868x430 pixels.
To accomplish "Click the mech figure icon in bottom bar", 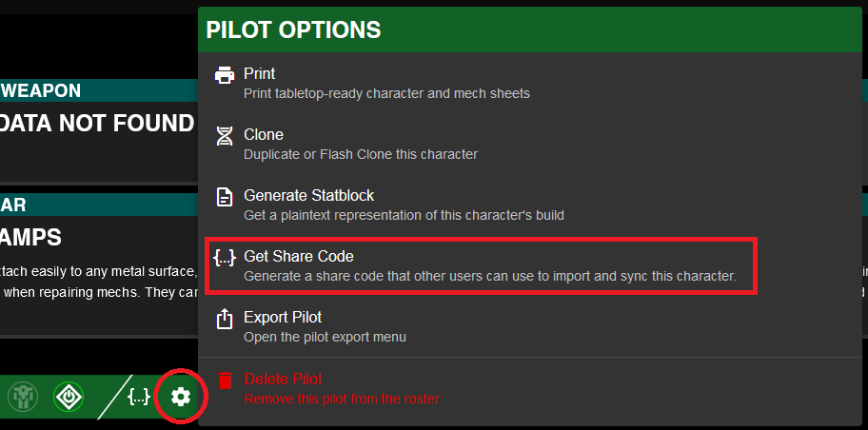I will click(23, 397).
